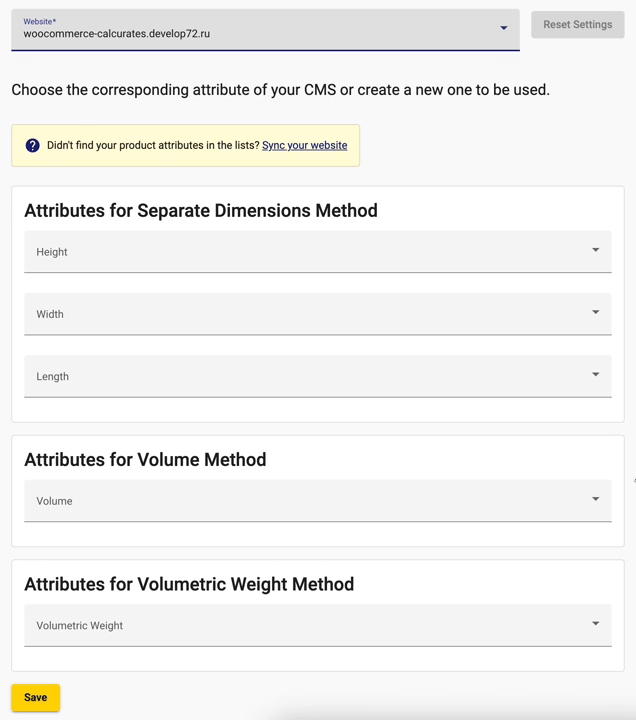
Task: Click the Attributes for Separate Dimensions Method heading
Action: [201, 211]
